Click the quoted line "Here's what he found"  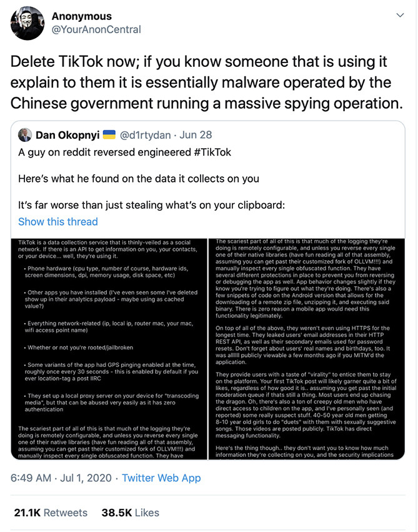pyautogui.click(x=139, y=179)
